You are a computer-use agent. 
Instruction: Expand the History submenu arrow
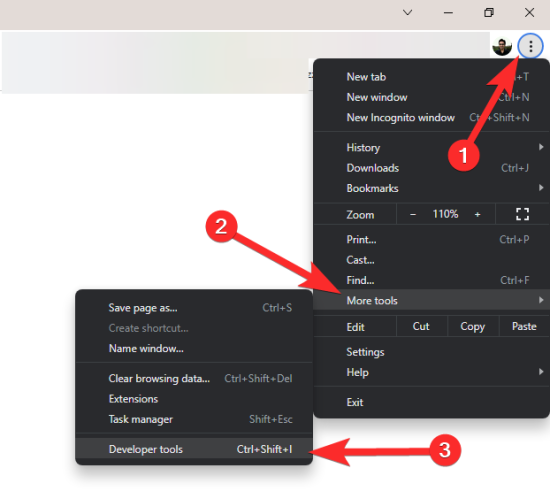[x=541, y=147]
